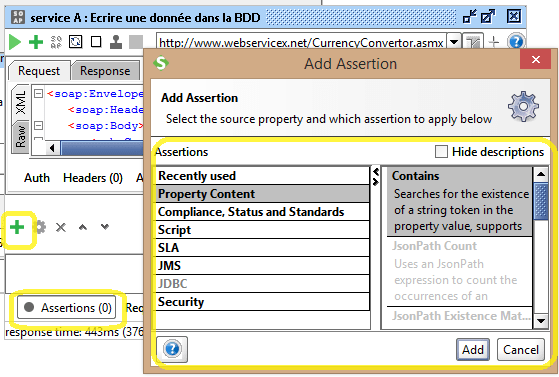Click the recreate request icon in the toolbar
Screen dimensions: 559x377
tap(76, 42)
